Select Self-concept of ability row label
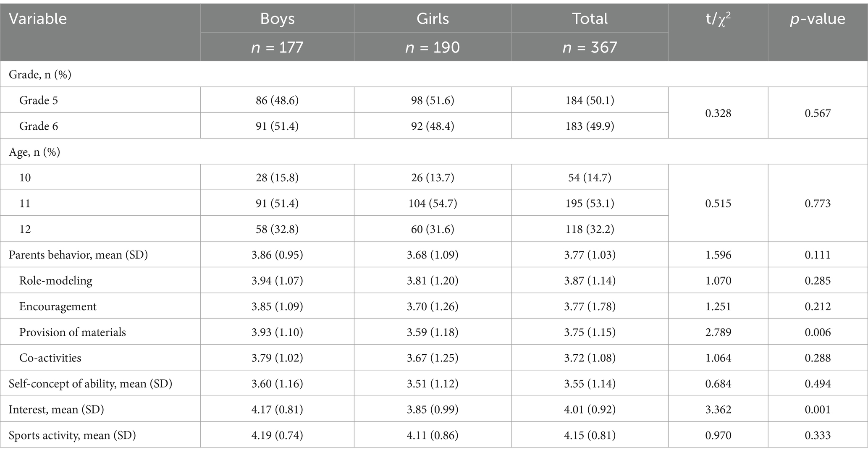This screenshot has width=868, height=455. click(x=91, y=384)
